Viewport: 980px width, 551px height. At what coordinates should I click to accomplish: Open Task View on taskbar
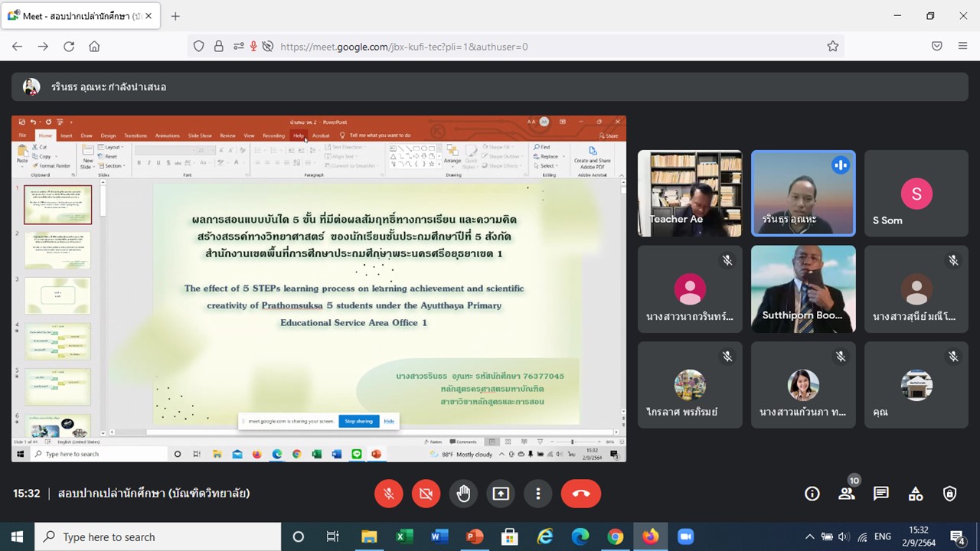pos(332,536)
